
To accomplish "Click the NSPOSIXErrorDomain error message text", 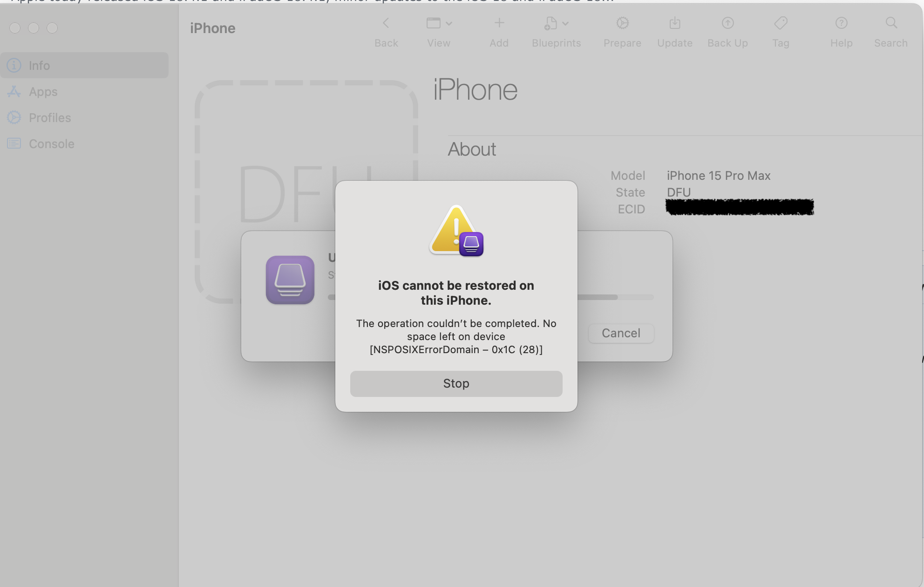I will (456, 336).
